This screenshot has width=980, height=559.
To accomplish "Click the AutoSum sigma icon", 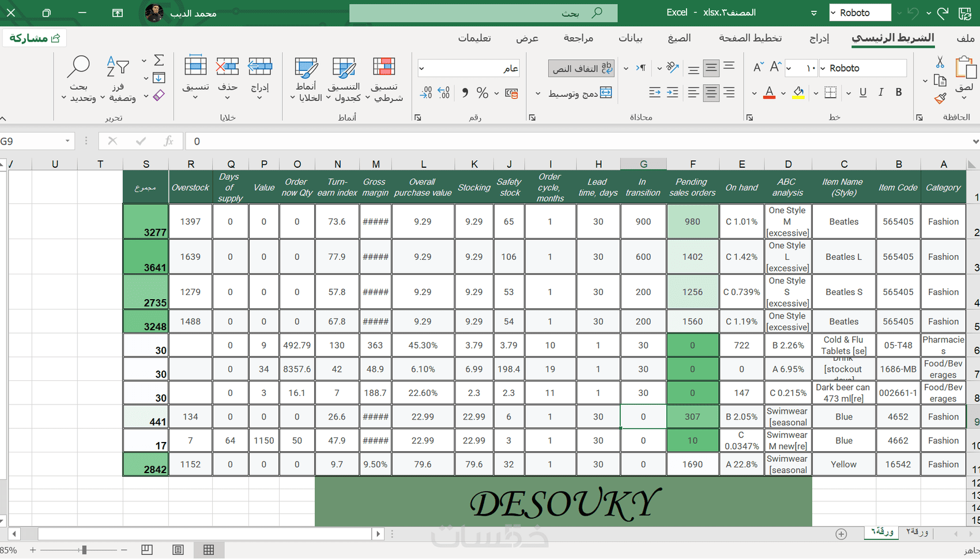I will click(159, 60).
